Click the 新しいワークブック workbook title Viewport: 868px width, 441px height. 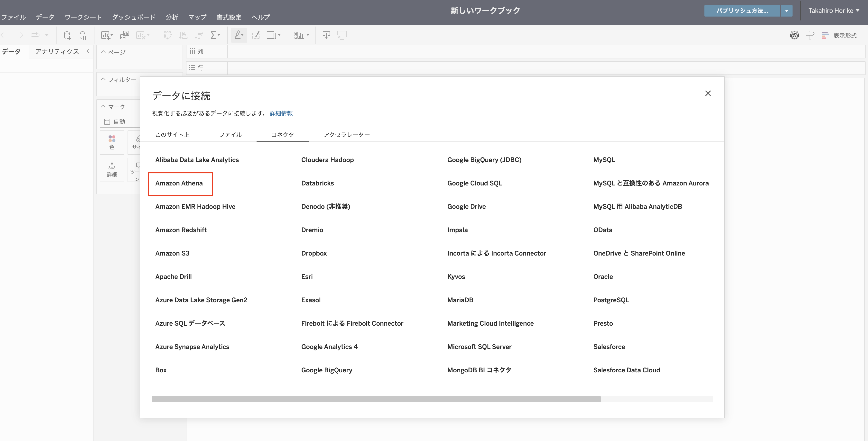point(485,11)
